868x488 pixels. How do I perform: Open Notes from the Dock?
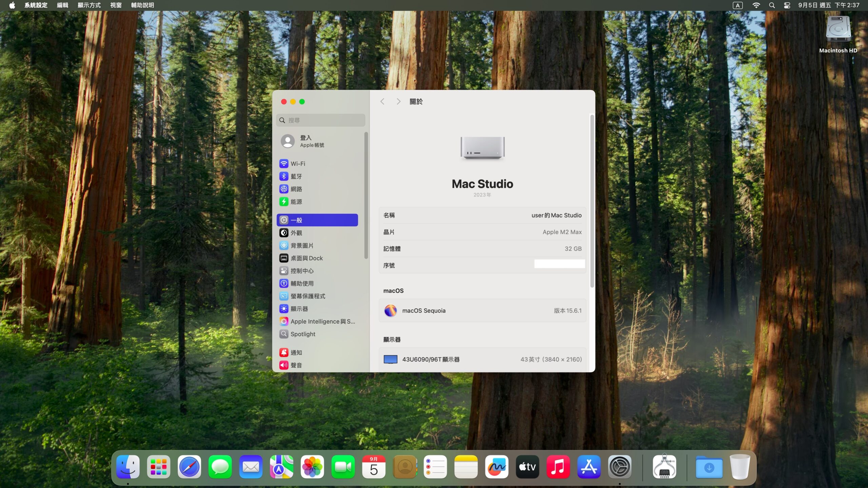pyautogui.click(x=466, y=467)
